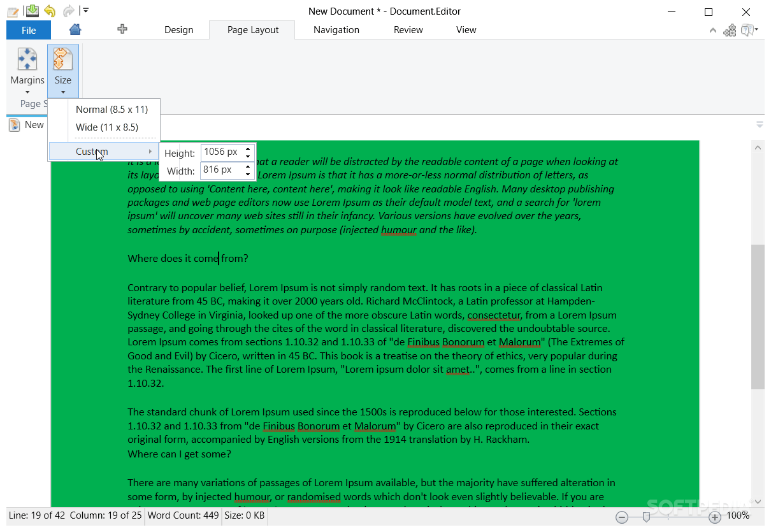Click the save icon with green arrow
The width and height of the screenshot is (771, 532).
(31, 11)
